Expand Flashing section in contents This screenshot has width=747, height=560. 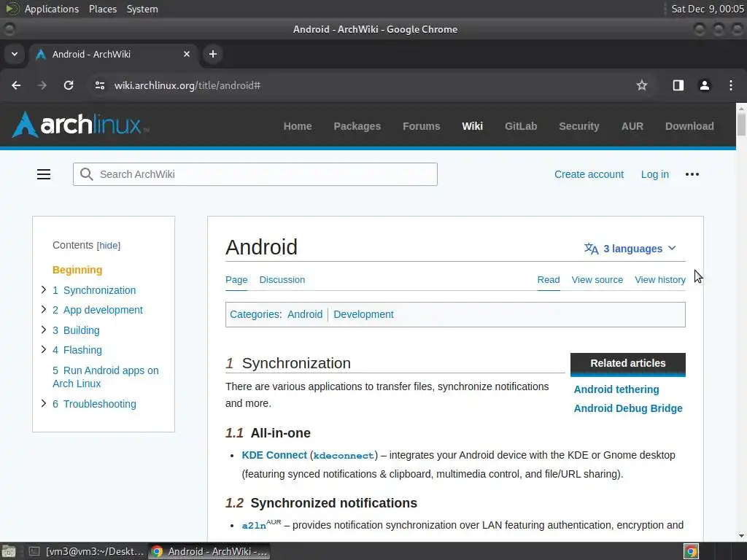point(43,349)
